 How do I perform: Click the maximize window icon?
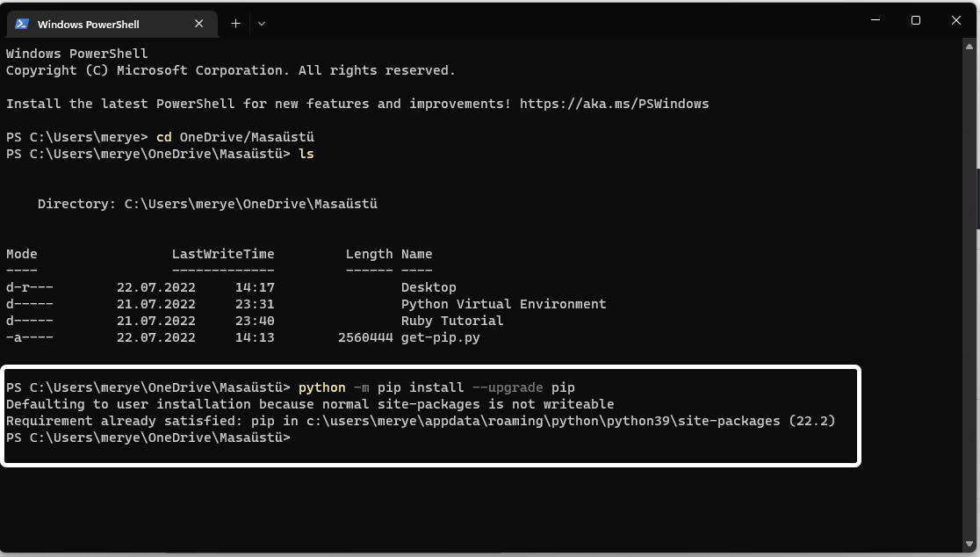pos(915,19)
